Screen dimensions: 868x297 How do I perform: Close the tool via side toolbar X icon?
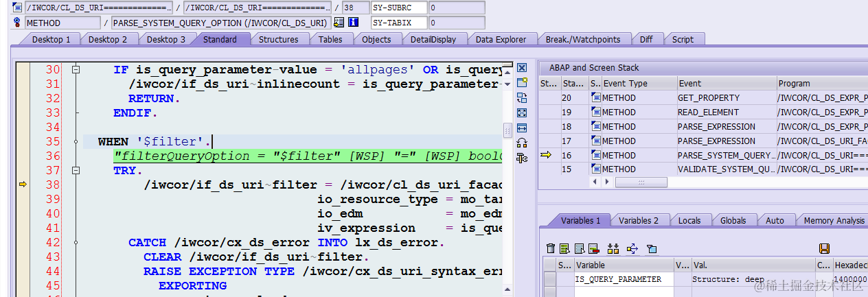[x=522, y=68]
